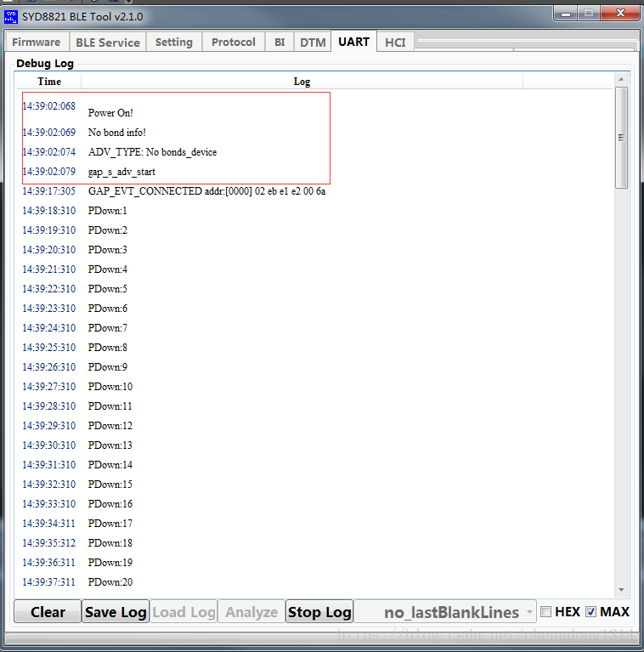
Task: Click the Analyze button
Action: 251,612
